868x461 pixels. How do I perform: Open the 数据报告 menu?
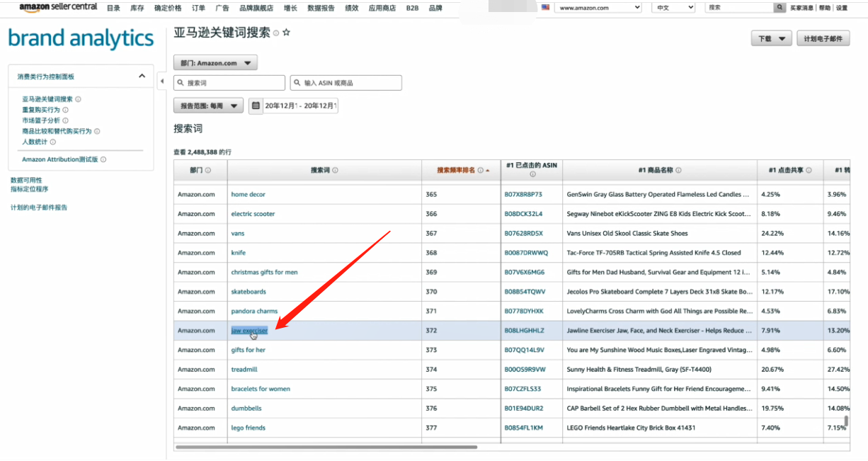321,8
